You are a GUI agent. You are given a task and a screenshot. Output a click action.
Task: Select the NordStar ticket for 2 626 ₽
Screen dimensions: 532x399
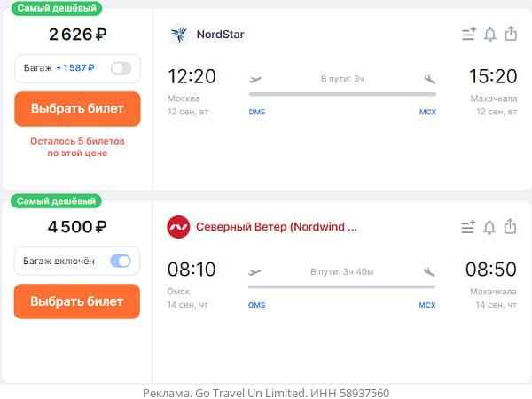pos(77,109)
